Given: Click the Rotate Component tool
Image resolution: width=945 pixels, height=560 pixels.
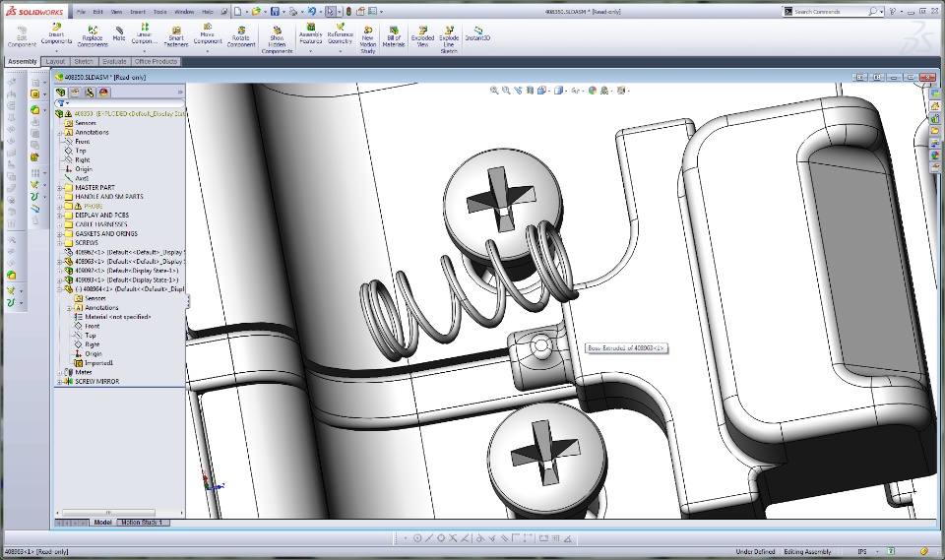Looking at the screenshot, I should pyautogui.click(x=241, y=34).
